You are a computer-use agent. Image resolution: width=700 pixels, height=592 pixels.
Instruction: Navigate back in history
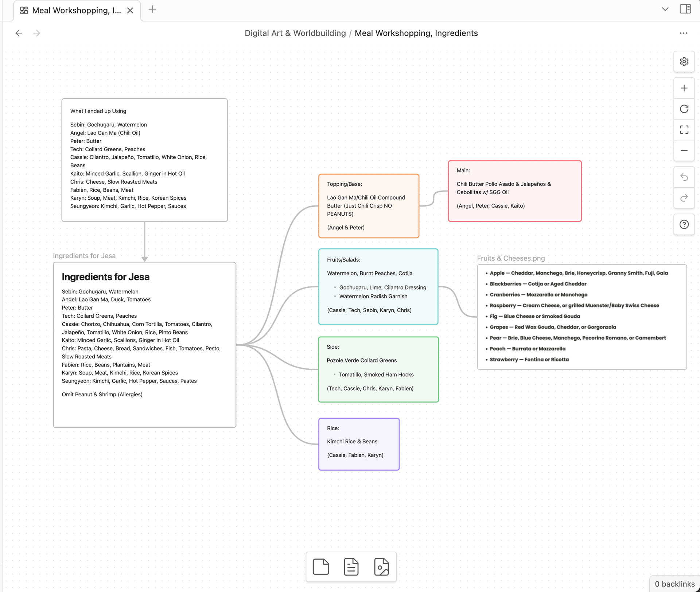point(19,33)
